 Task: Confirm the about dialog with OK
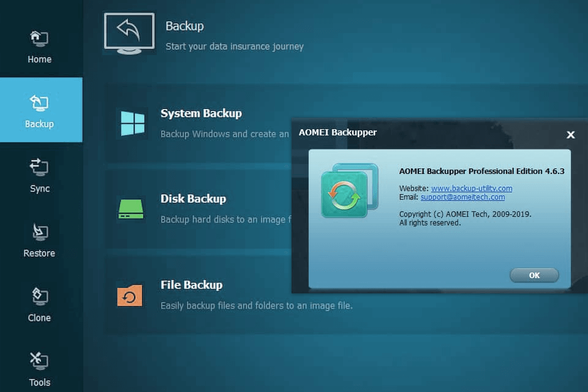pos(534,276)
